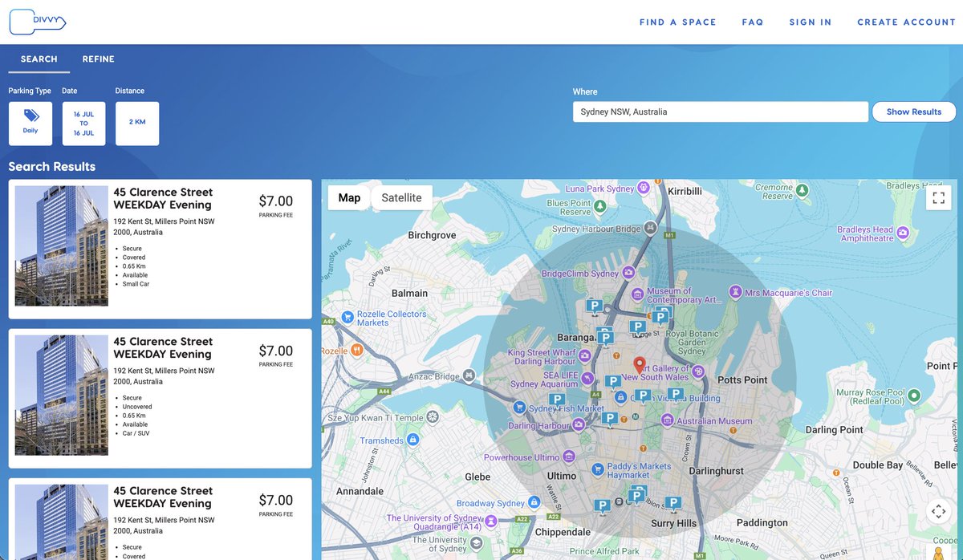Open second 45 Clarence Street listing title
The height and width of the screenshot is (560, 963).
[163, 347]
